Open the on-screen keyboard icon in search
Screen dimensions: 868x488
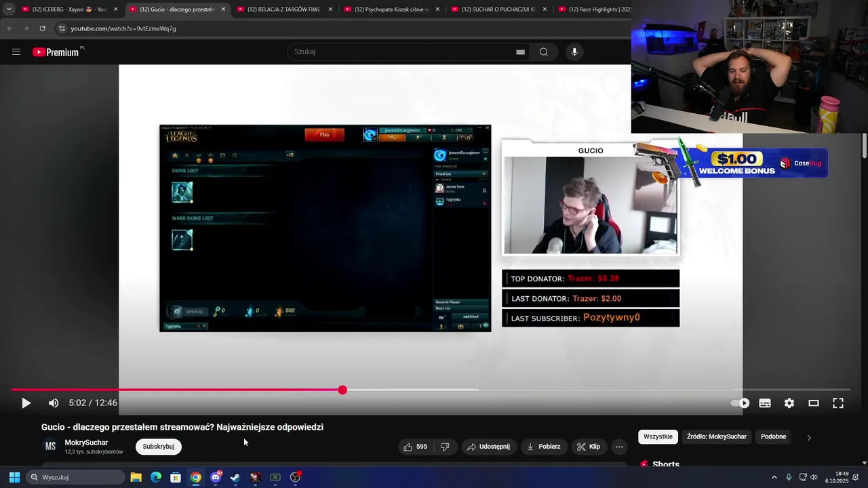[520, 52]
